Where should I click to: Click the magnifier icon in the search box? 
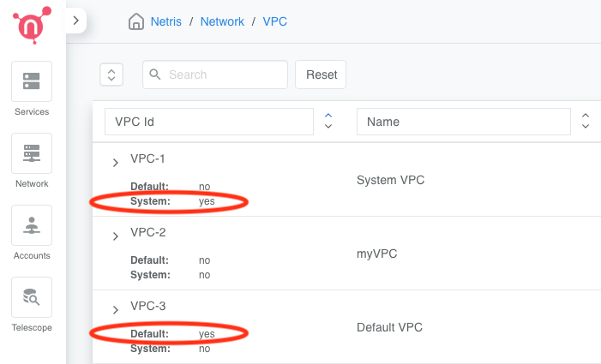pyautogui.click(x=155, y=75)
